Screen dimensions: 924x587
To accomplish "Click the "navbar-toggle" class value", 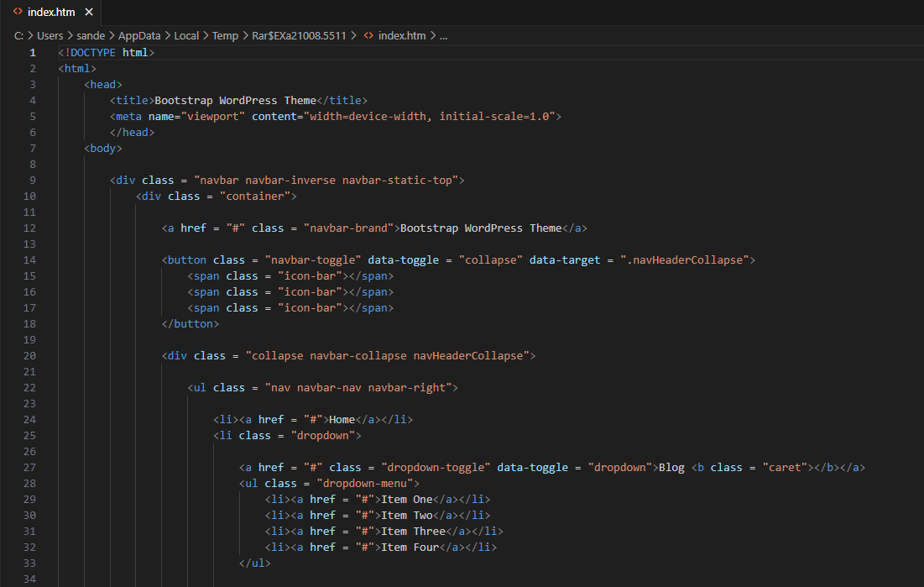I will 313,259.
